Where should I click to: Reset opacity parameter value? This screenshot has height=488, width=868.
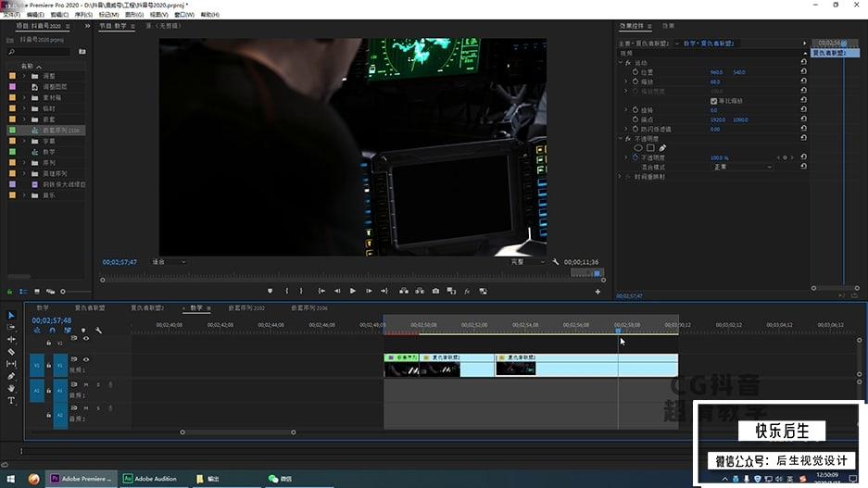coord(803,157)
